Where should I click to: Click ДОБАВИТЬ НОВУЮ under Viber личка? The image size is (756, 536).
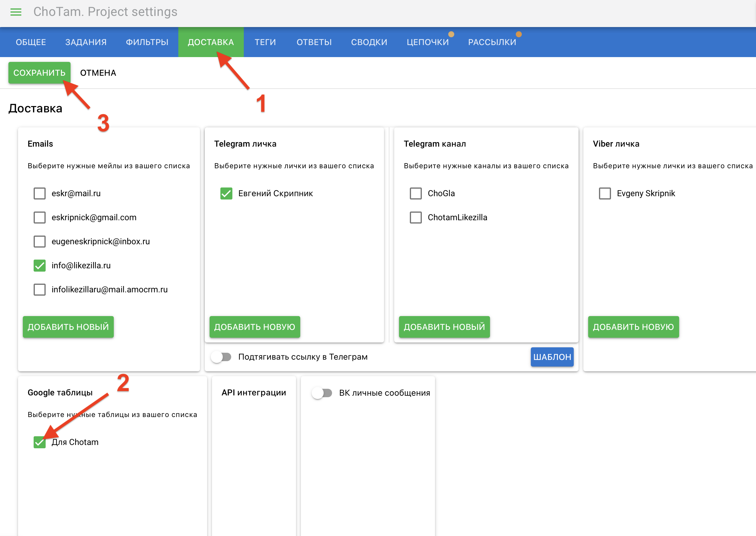tap(633, 327)
